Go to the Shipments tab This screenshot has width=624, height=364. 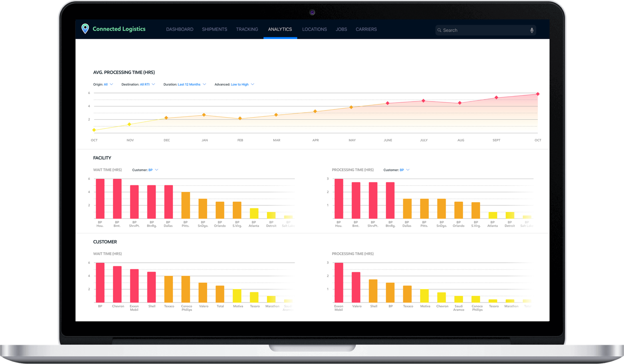point(215,29)
